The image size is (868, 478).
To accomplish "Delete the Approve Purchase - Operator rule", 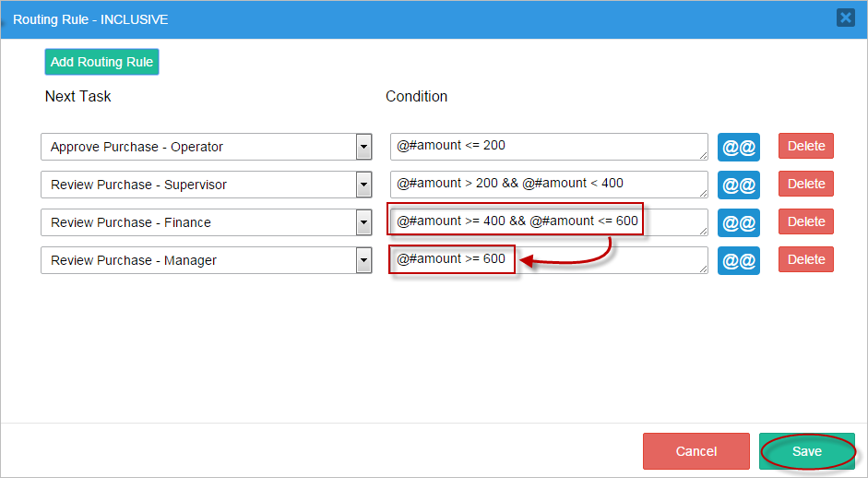I will click(805, 146).
